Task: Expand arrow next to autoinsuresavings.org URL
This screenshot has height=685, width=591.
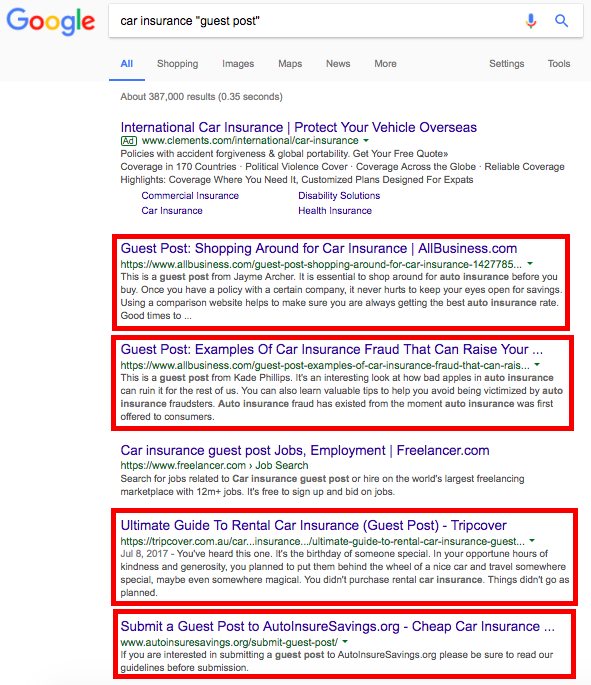Action: pos(345,642)
